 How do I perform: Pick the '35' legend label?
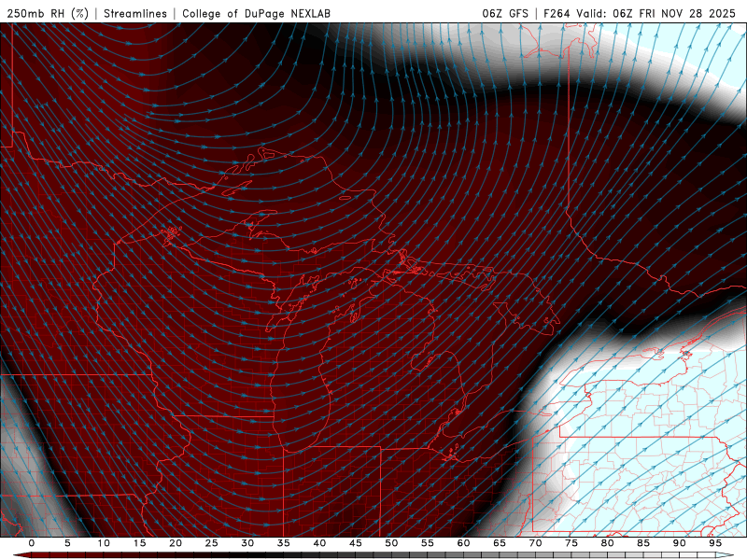pos(283,543)
